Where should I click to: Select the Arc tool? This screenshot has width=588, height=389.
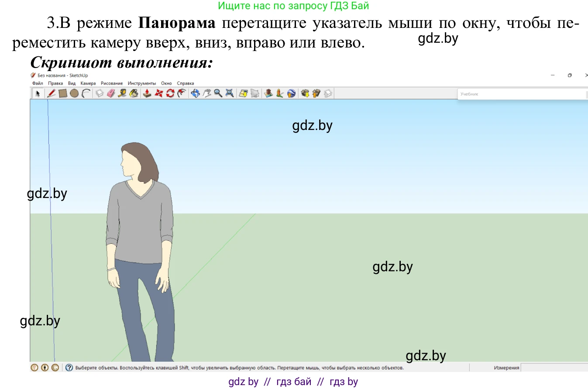[x=85, y=93]
